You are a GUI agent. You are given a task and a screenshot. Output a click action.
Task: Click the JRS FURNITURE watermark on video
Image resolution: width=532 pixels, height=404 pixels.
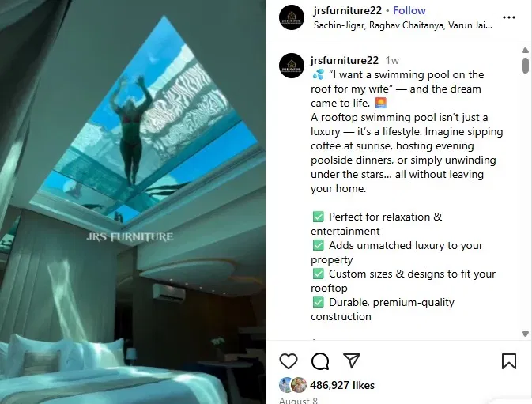pos(130,236)
